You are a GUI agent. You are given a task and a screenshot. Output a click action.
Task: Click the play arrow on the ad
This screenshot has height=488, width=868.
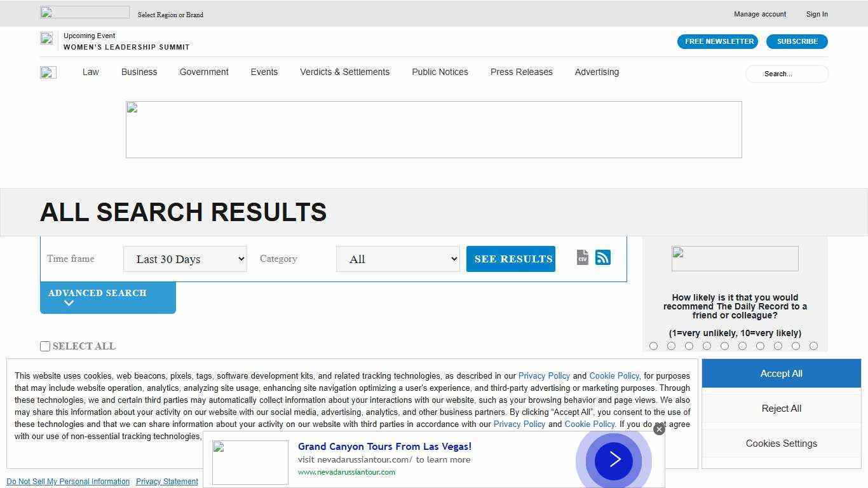click(613, 459)
